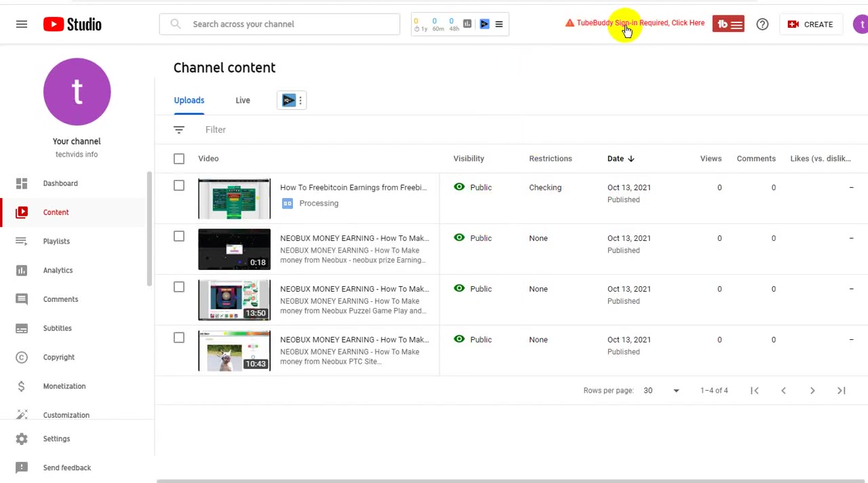Viewport: 868px width, 483px height.
Task: Sort by the Date column header
Action: [620, 159]
